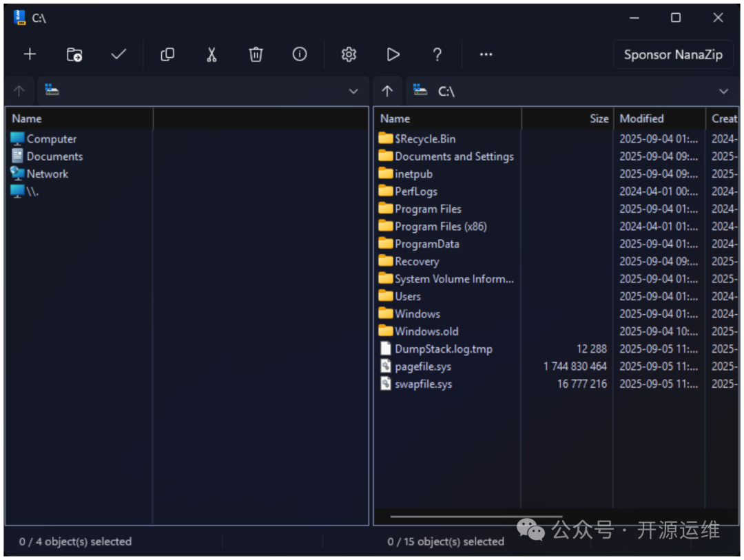Viewport: 744px width, 560px height.
Task: Open the About question mark icon
Action: [x=437, y=54]
